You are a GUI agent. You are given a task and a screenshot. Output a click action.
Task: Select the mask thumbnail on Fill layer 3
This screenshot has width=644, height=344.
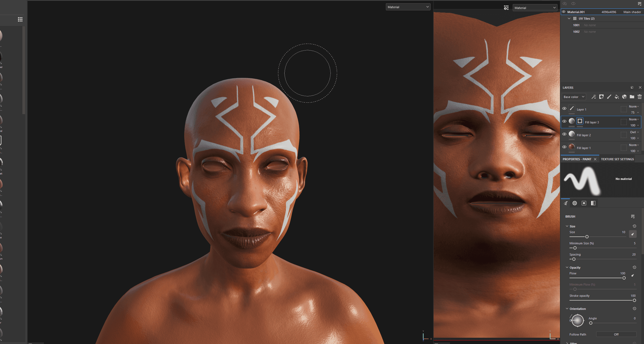580,121
